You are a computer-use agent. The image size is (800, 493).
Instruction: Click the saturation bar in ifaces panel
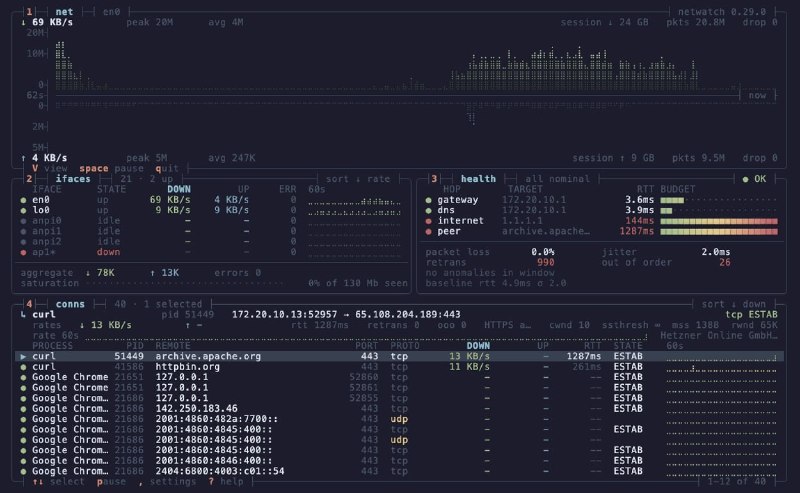click(x=187, y=283)
